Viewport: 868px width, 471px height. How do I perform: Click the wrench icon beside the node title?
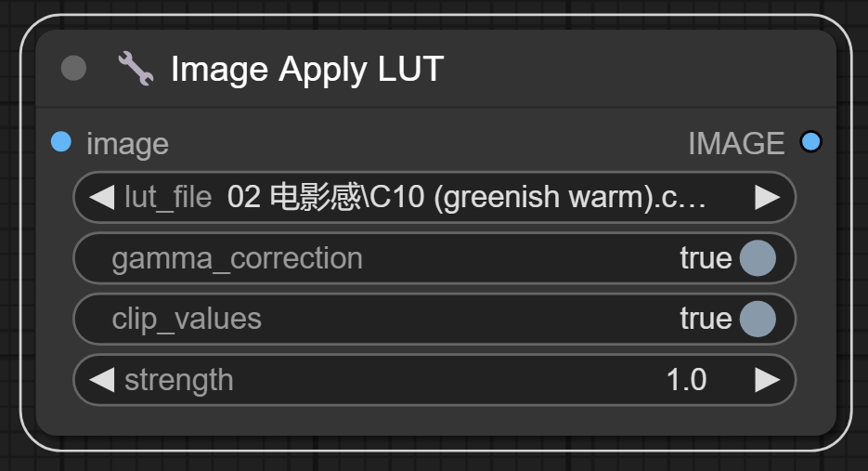point(136,69)
